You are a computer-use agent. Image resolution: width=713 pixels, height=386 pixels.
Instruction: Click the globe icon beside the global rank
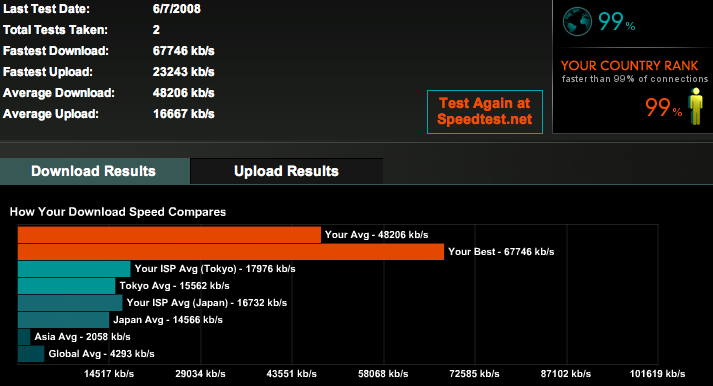pyautogui.click(x=577, y=21)
